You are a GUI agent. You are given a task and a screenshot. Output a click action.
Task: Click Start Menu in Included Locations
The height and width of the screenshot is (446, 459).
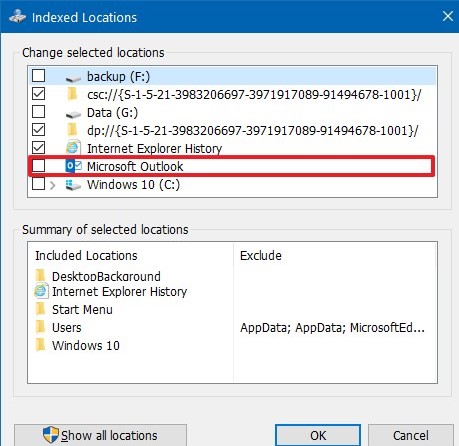[x=82, y=310]
